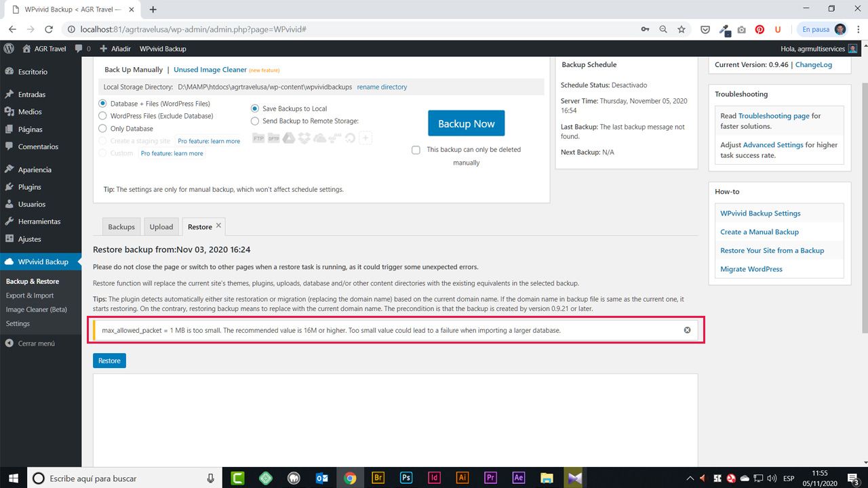868x488 pixels.
Task: Open WPvivid Settings submenu item
Action: [x=18, y=323]
